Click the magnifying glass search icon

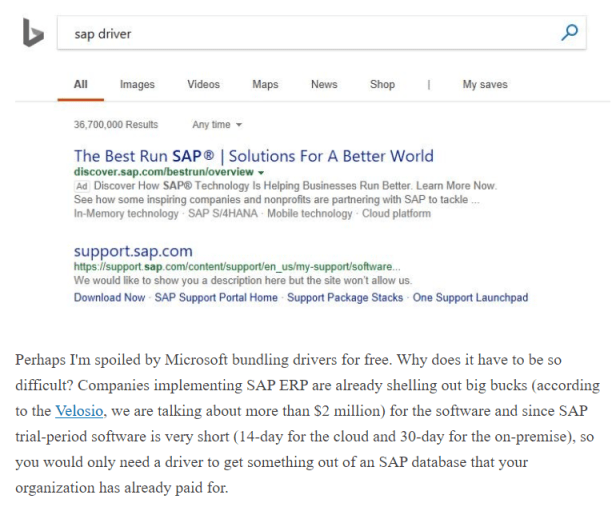pos(569,33)
